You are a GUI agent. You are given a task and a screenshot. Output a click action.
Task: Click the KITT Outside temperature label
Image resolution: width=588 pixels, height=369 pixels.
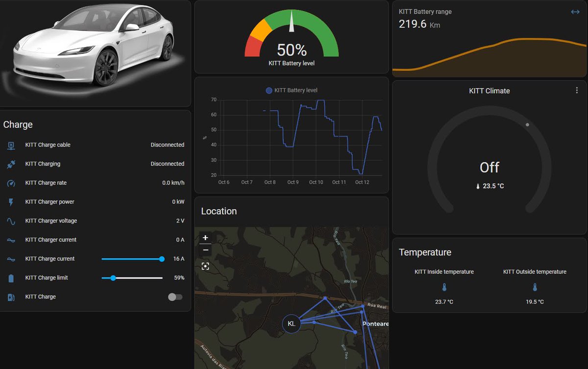[x=535, y=271]
